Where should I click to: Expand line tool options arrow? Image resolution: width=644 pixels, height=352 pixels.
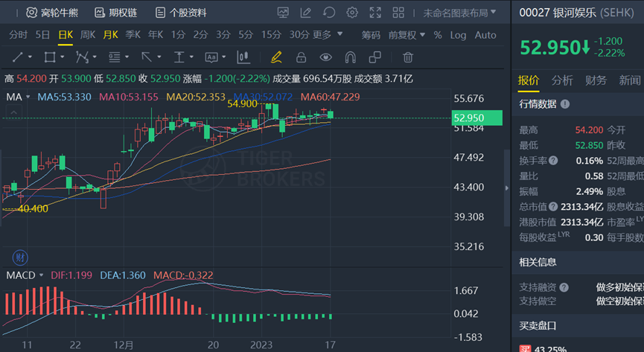(30, 57)
